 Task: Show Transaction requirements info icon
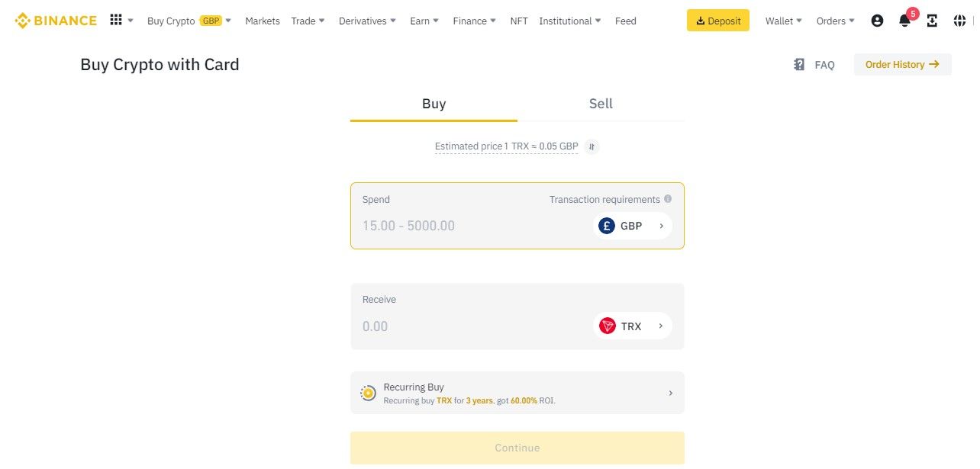(x=668, y=199)
